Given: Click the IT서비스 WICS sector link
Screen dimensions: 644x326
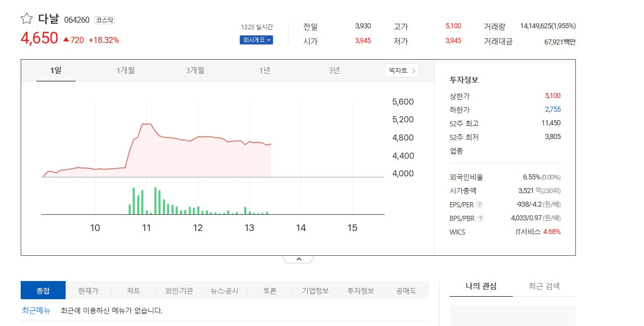Looking at the screenshot, I should [x=527, y=232].
